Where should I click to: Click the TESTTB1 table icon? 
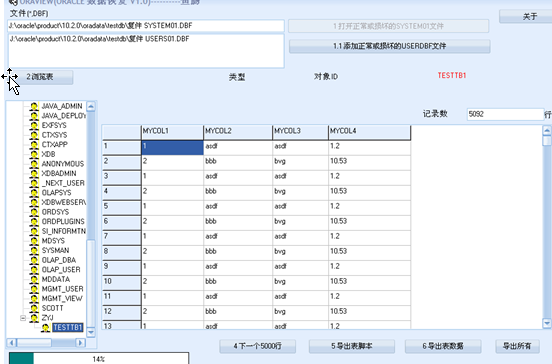[x=45, y=328]
